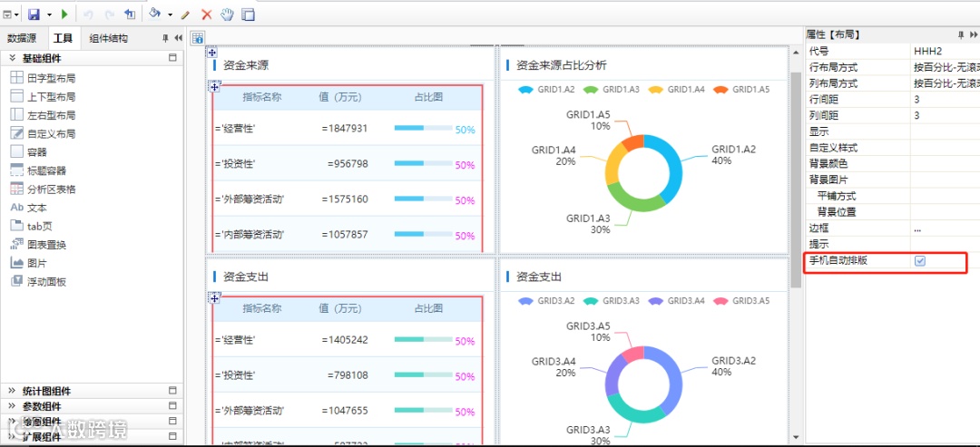Image resolution: width=980 pixels, height=447 pixels.
Task: Select 左右型布局 component
Action: point(44,115)
